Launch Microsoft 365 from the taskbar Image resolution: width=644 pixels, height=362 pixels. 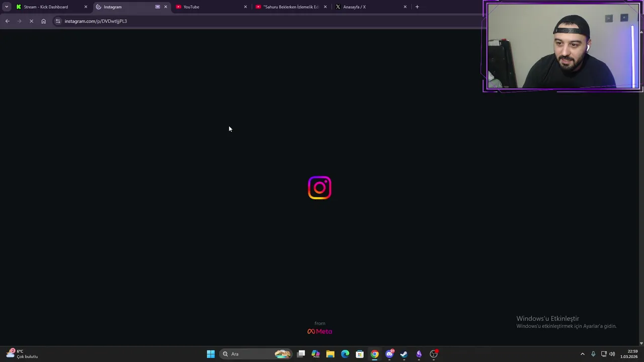pyautogui.click(x=315, y=354)
